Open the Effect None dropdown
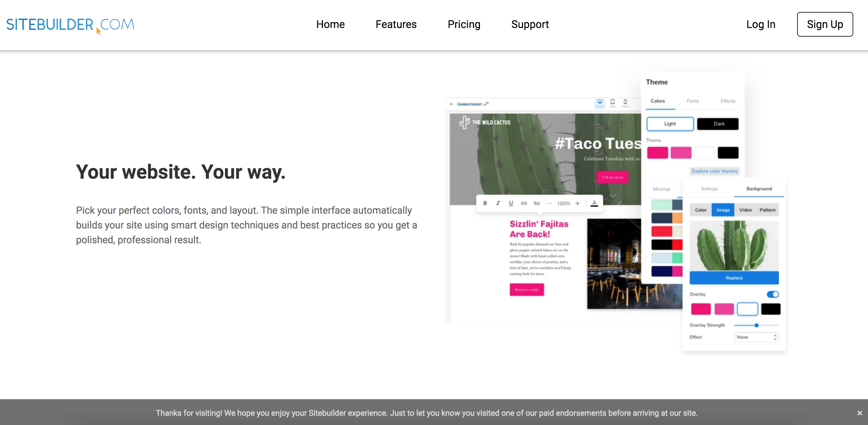Image resolution: width=868 pixels, height=425 pixels. (x=756, y=337)
